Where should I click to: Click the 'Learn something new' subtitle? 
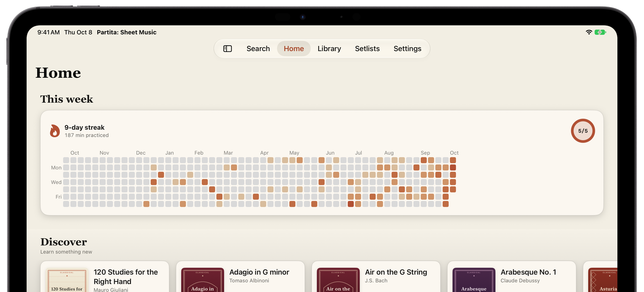tap(66, 252)
